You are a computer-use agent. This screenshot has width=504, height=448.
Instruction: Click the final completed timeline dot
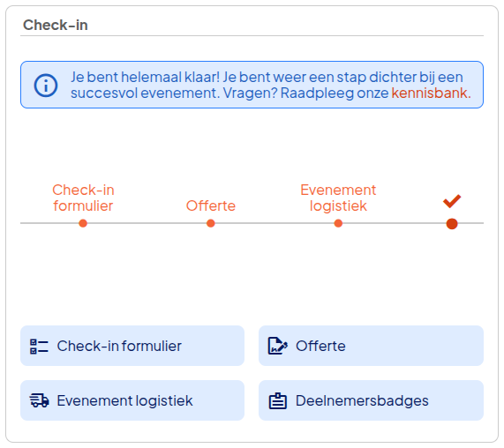click(x=452, y=223)
